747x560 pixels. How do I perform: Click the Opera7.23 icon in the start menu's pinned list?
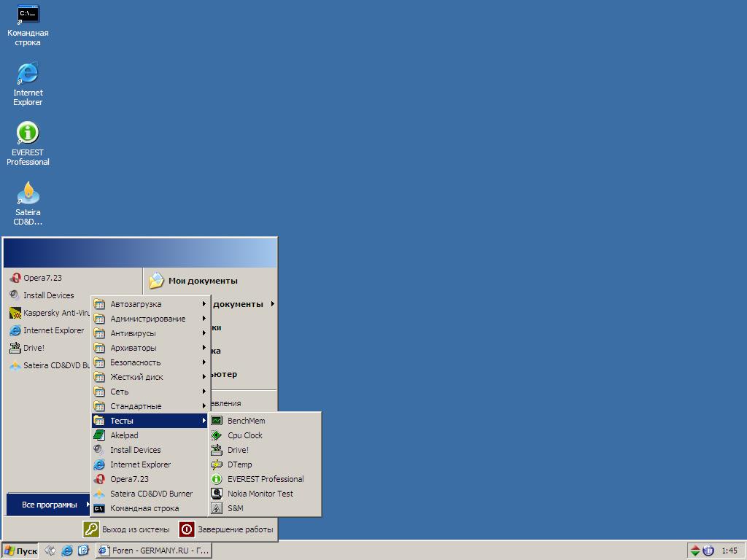point(15,278)
